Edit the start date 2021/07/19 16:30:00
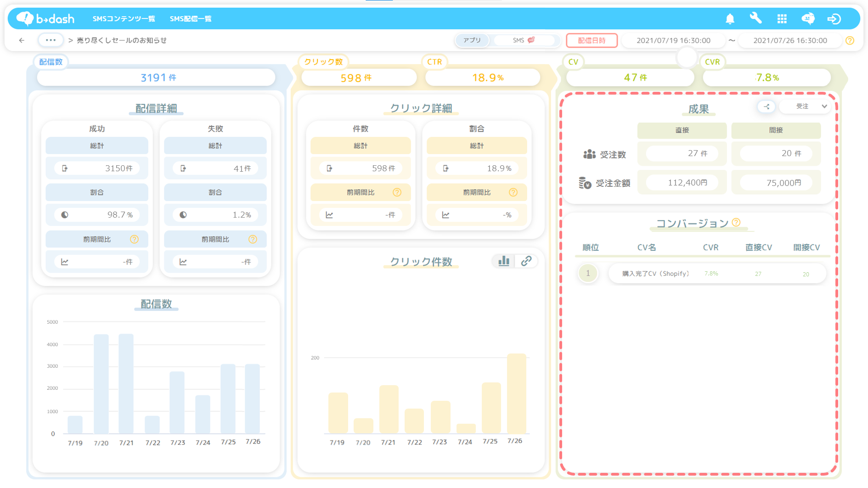The height and width of the screenshot is (488, 868). (673, 40)
